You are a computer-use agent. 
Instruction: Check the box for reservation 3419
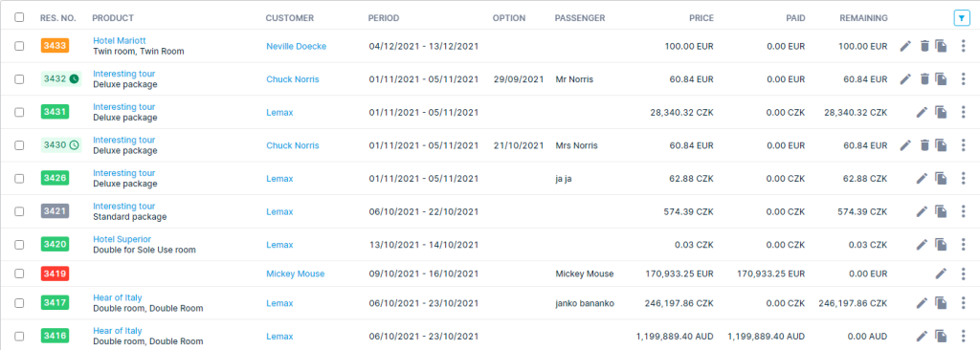tap(19, 273)
